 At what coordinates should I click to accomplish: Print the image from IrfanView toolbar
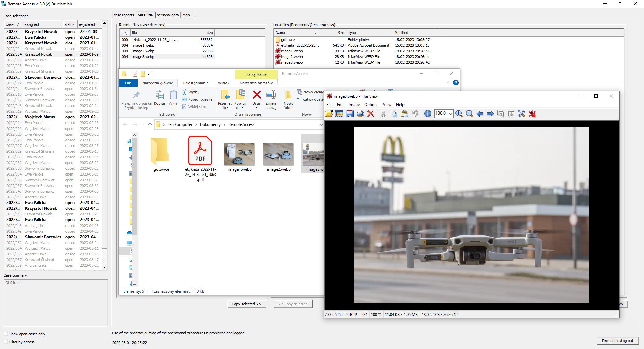[360, 114]
